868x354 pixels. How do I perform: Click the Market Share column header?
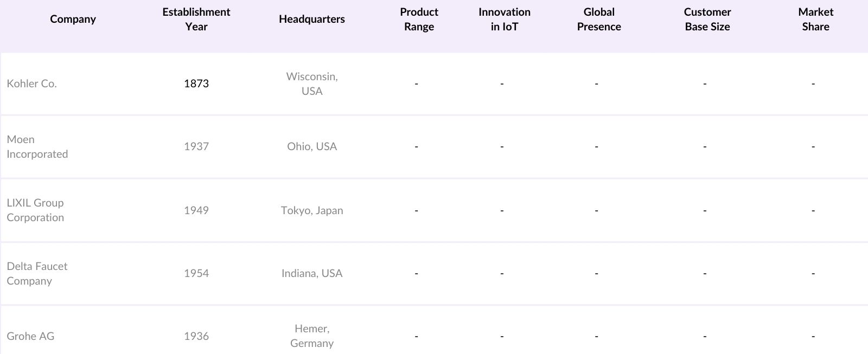(815, 20)
